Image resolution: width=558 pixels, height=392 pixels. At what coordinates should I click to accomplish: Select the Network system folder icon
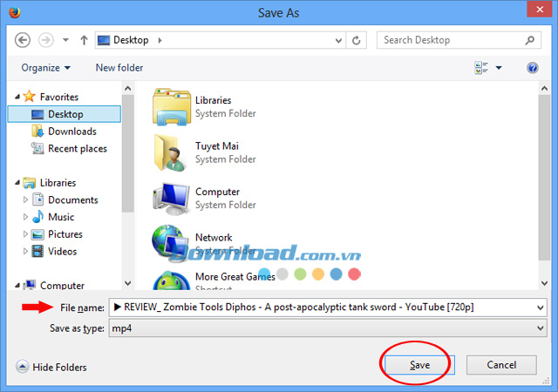171,243
